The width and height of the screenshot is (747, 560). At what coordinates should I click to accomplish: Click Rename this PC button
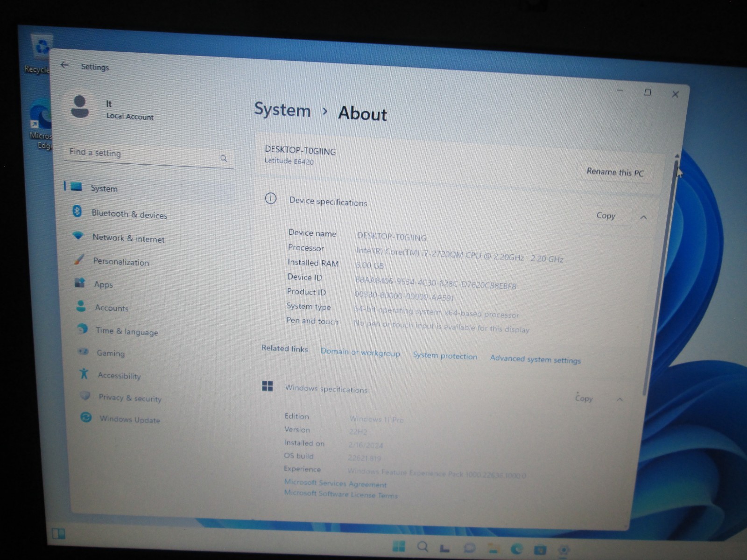(615, 172)
